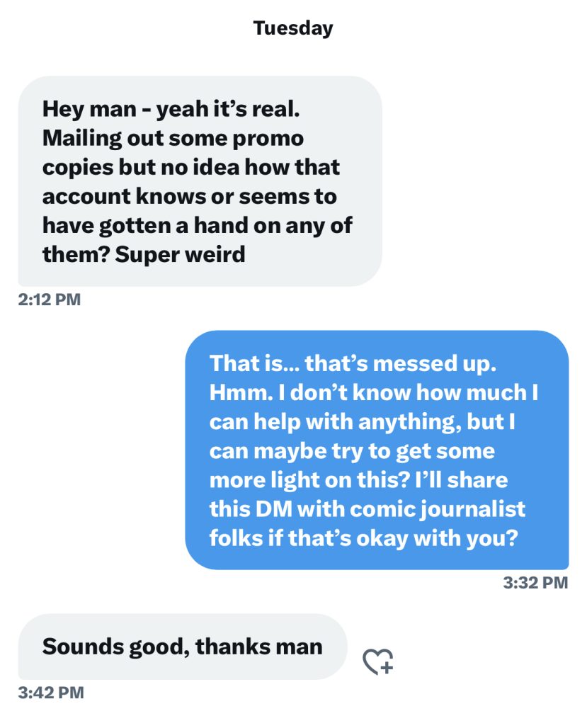The width and height of the screenshot is (587, 728).
Task: Click 'folks if that's okay with you?' line
Action: [363, 538]
